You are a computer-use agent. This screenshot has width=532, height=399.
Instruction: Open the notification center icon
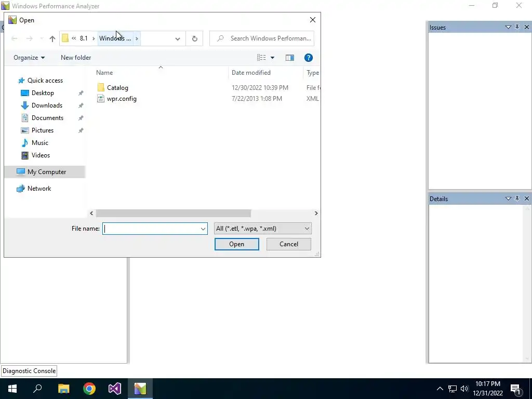click(x=516, y=389)
